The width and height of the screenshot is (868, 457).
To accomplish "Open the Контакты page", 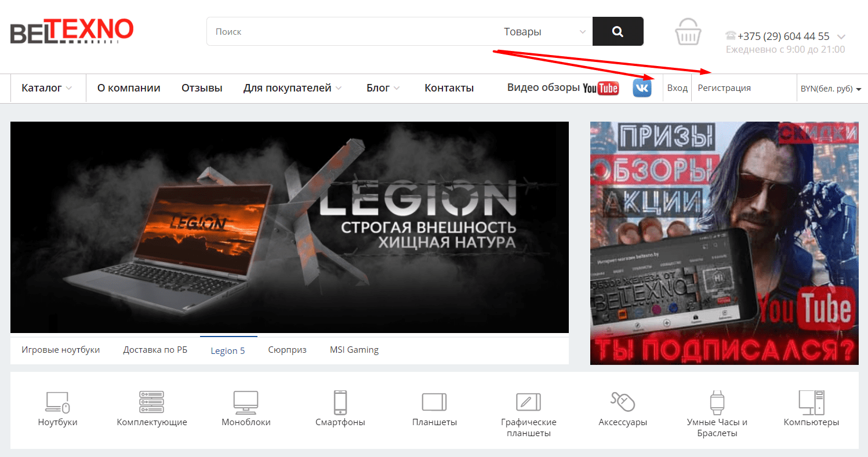I will [449, 88].
